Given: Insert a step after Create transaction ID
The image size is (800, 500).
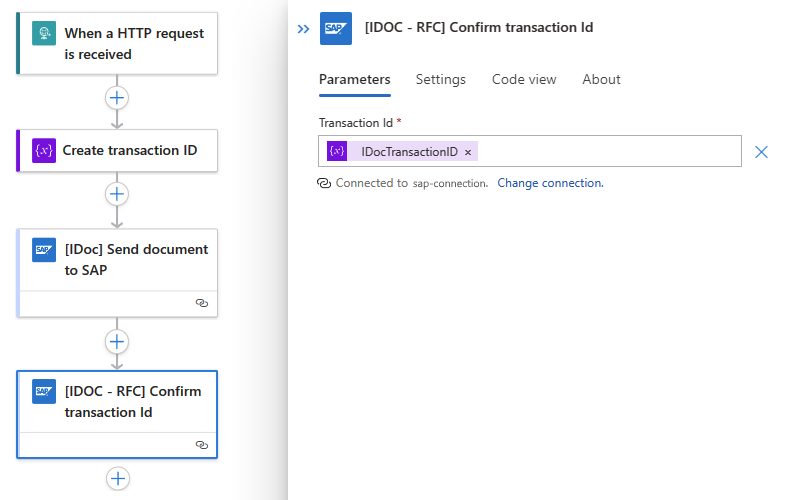Looking at the screenshot, I should point(118,194).
